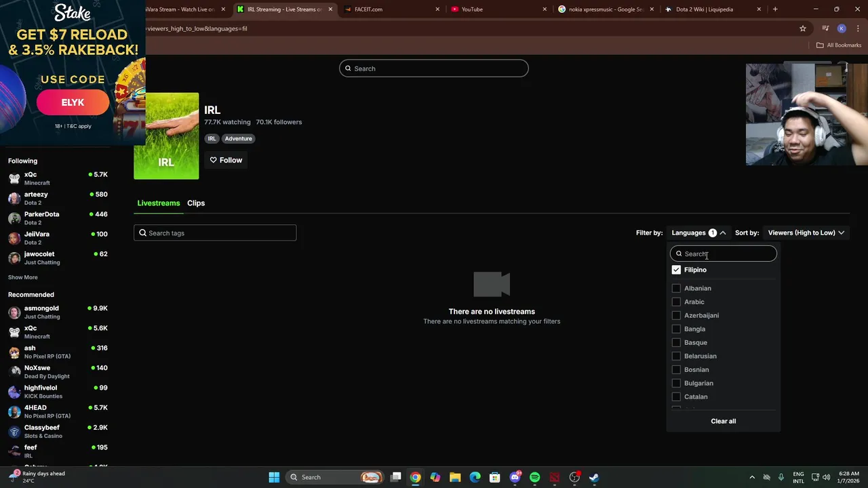Open the Rainy days ahead weather widget
Screen dimensions: 868x488
coord(37,477)
